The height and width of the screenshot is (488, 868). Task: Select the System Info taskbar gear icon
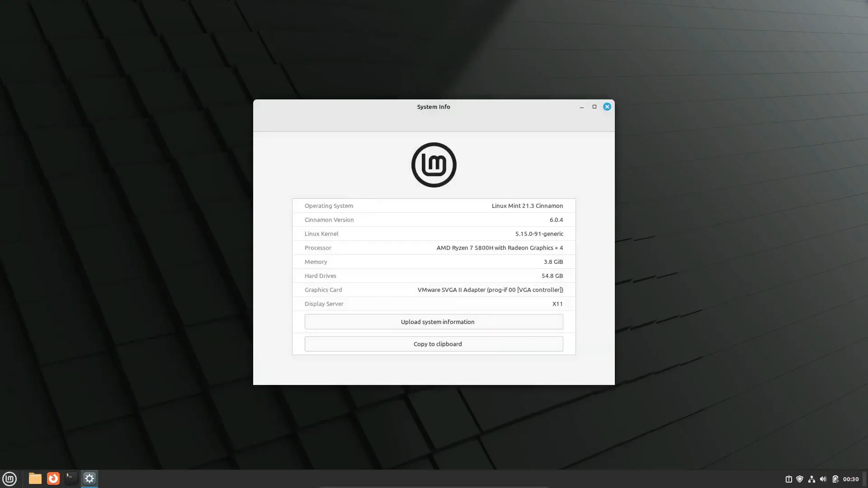(x=90, y=479)
